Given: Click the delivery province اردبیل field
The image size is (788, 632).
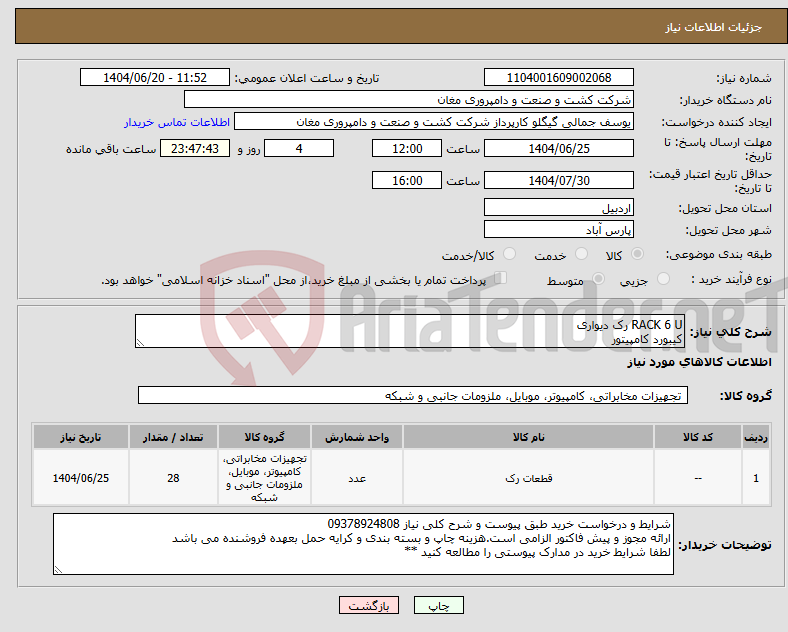Looking at the screenshot, I should tap(558, 207).
